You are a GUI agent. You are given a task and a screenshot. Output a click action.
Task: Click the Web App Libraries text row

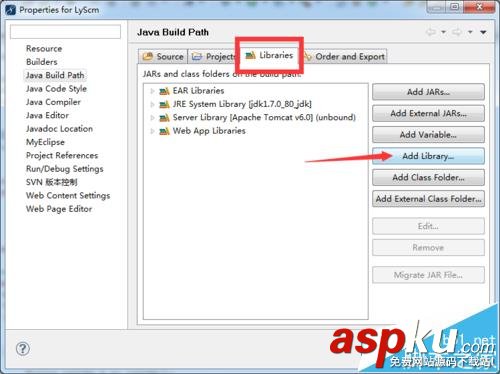209,131
